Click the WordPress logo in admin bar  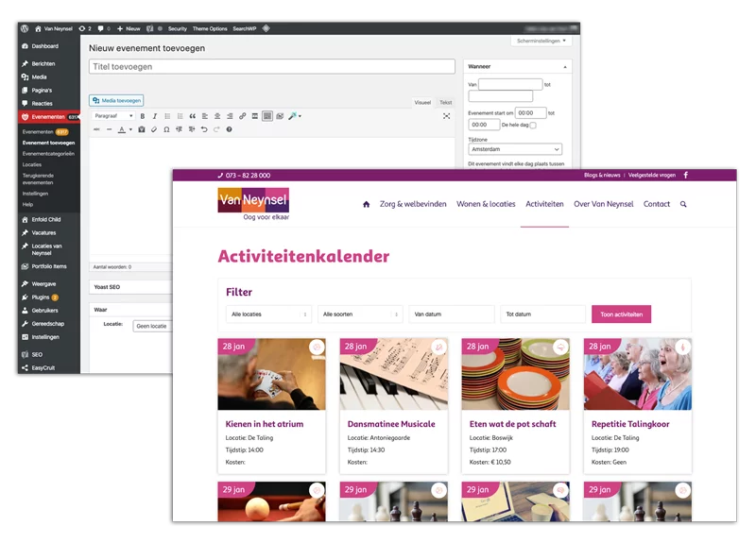point(25,28)
